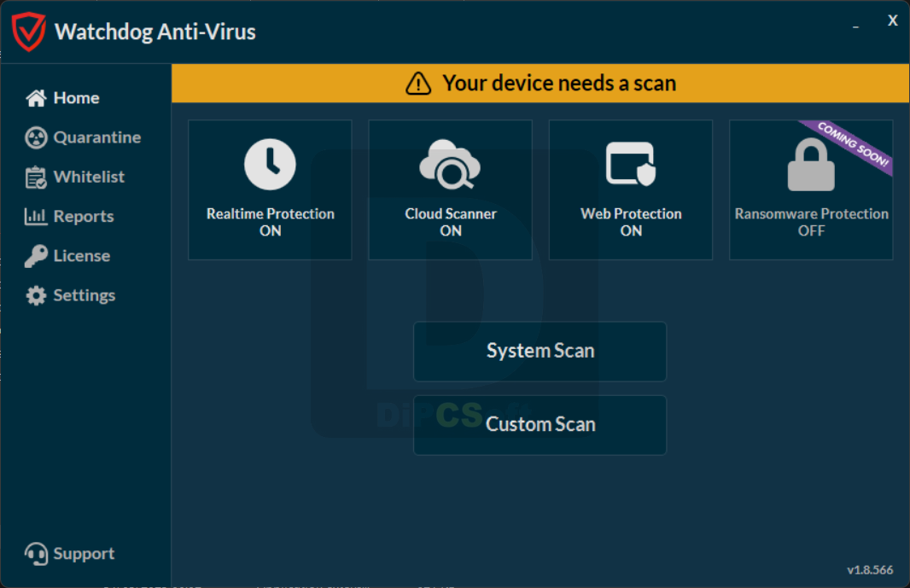Screen dimensions: 910x588
Task: Click the Cloud Scanner magnifier icon
Action: point(451,164)
